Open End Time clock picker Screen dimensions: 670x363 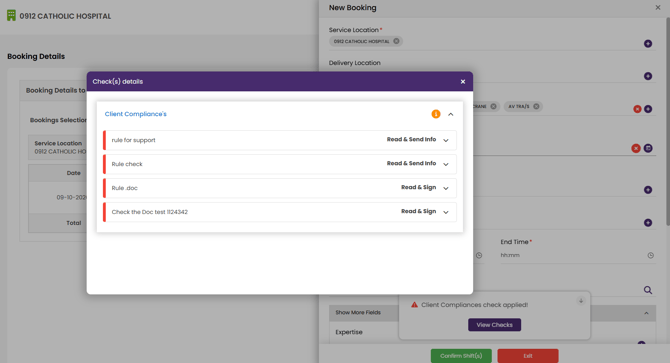pos(650,255)
